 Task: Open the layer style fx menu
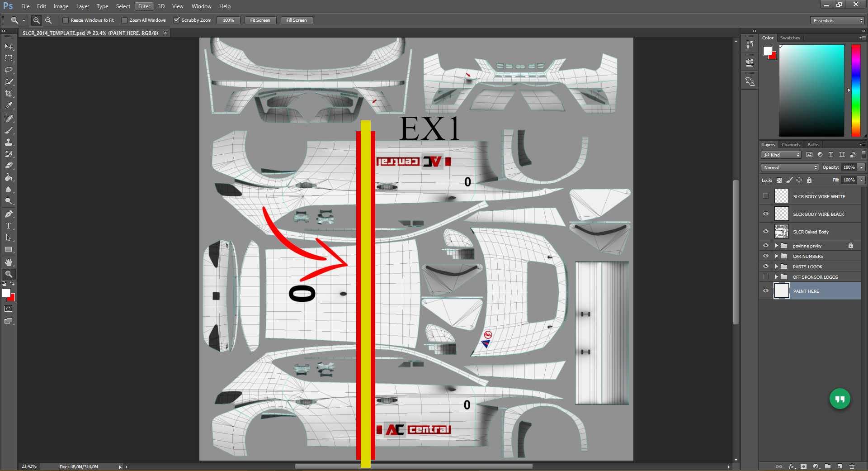click(x=792, y=466)
